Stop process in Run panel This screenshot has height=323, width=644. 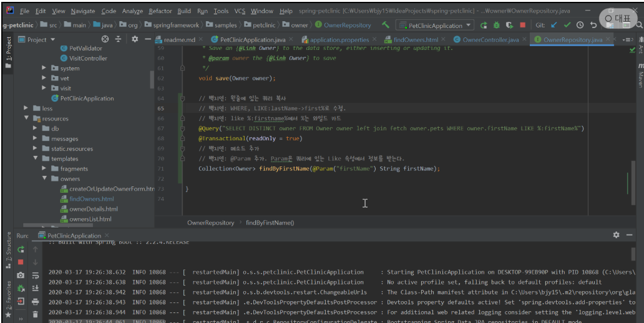[x=21, y=262]
